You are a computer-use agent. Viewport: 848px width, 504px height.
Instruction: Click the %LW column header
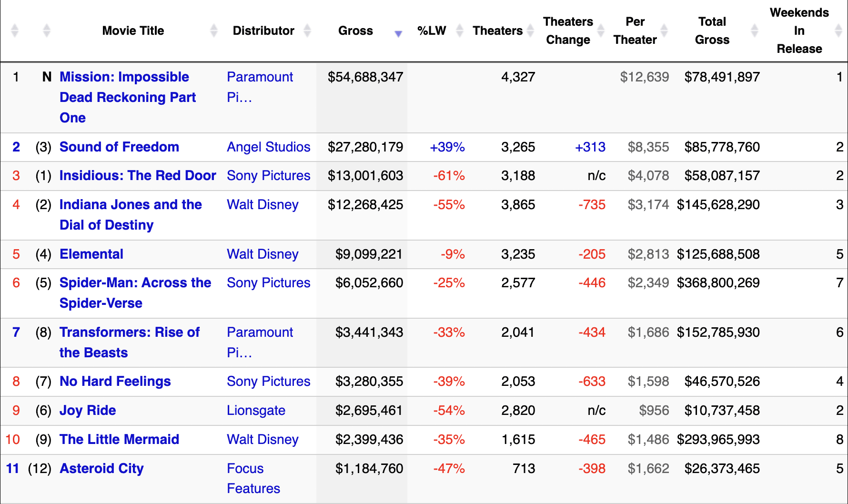pos(432,31)
